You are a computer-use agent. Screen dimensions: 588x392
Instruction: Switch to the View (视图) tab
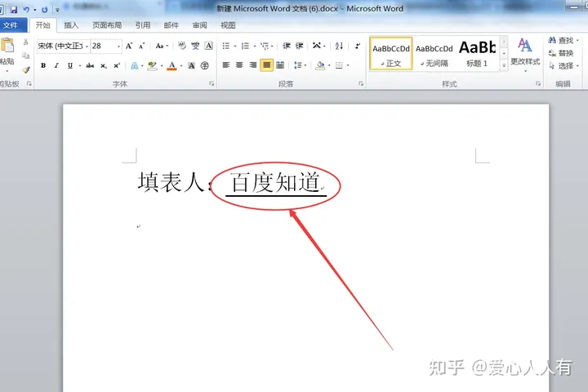[228, 25]
